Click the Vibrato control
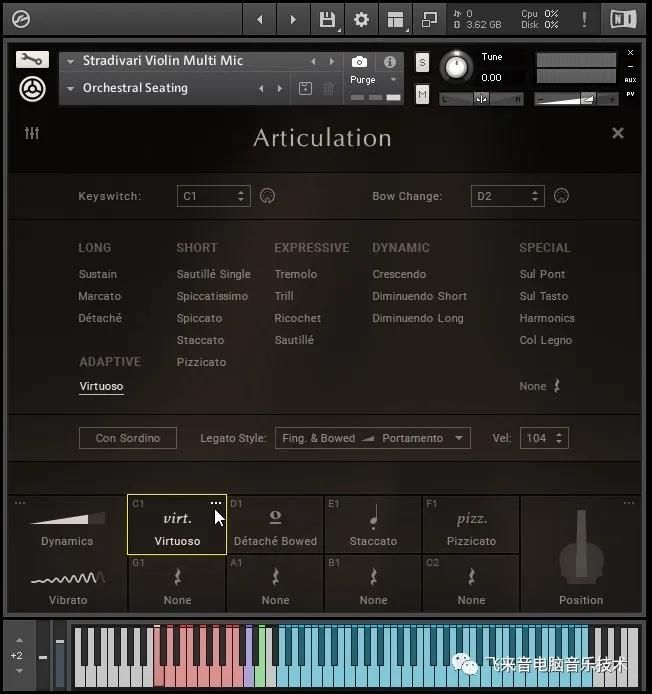Screen dimensions: 652x694 pyautogui.click(x=68, y=586)
